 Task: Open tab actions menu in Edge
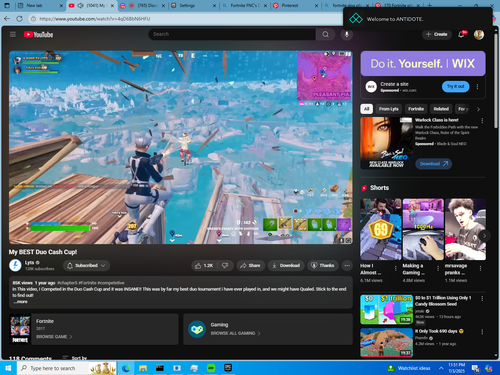(7, 5)
